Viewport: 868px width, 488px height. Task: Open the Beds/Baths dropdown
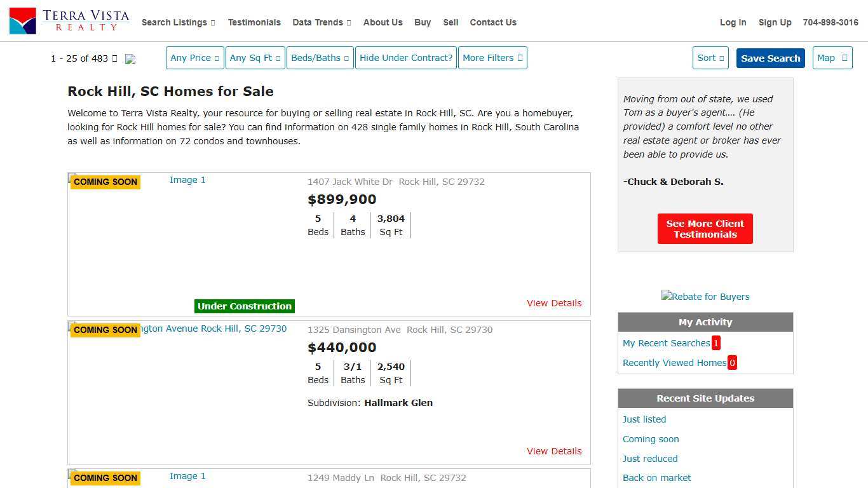[320, 58]
